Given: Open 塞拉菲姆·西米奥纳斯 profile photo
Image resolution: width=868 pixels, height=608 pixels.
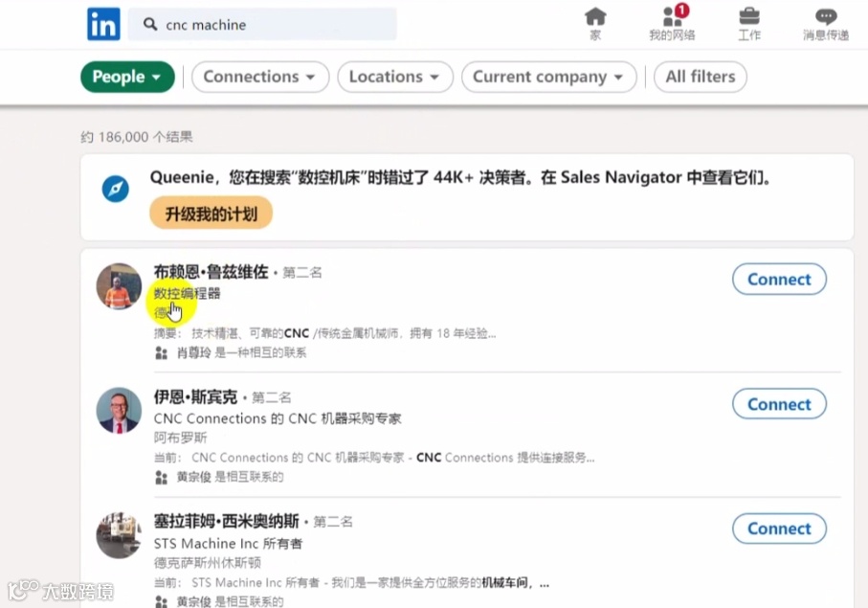Looking at the screenshot, I should [x=119, y=535].
